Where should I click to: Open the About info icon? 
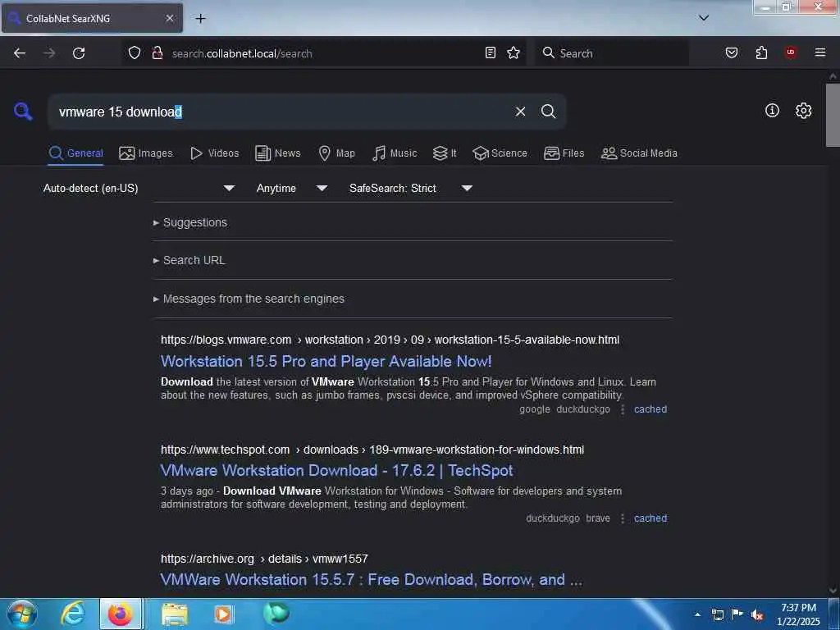[x=772, y=111]
